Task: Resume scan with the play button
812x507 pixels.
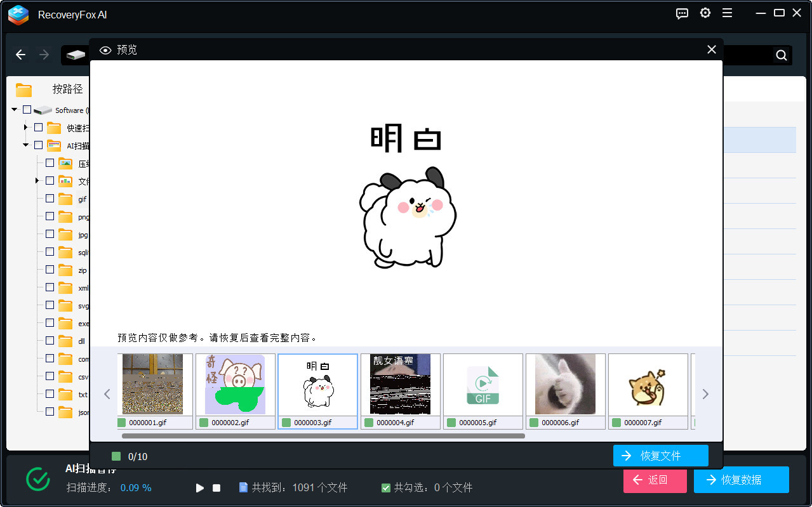Action: (x=200, y=488)
